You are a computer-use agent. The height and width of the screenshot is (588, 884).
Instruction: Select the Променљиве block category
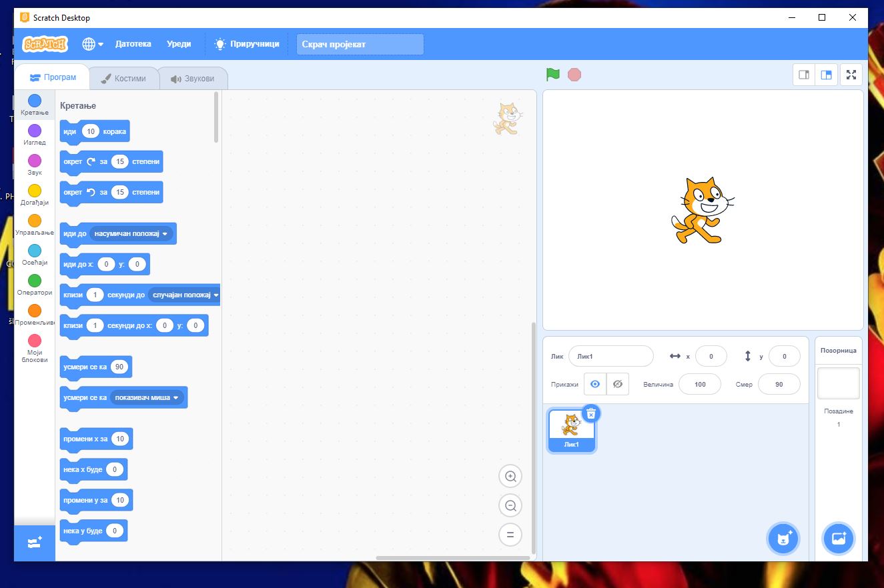[x=35, y=315]
